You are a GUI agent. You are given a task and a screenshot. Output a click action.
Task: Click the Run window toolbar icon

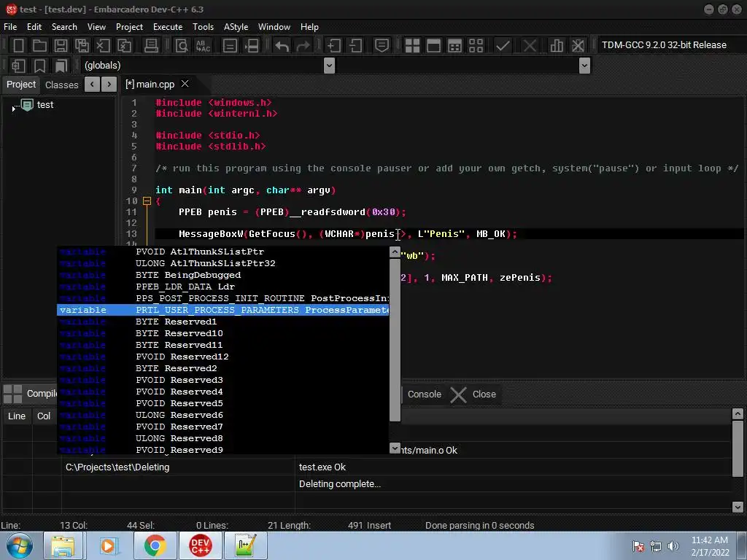tap(433, 46)
